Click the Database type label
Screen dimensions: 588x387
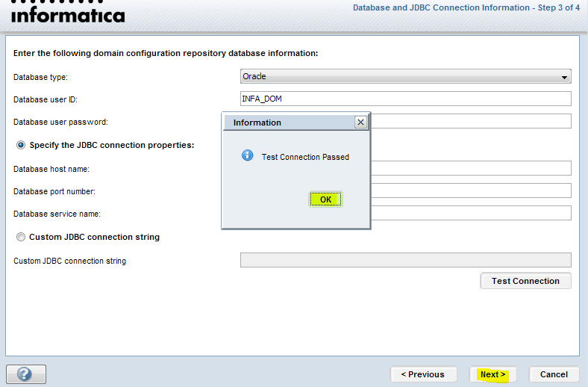[40, 77]
